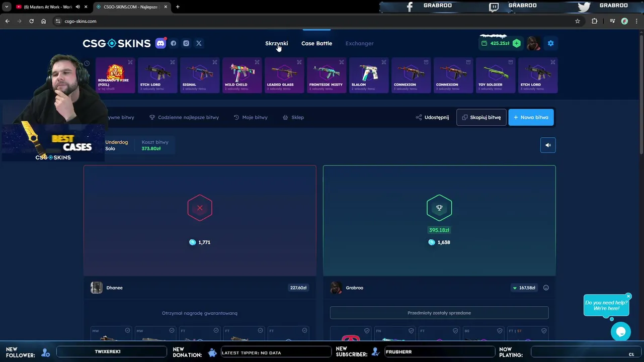Open the browser three-dot menu

[x=636, y=21]
